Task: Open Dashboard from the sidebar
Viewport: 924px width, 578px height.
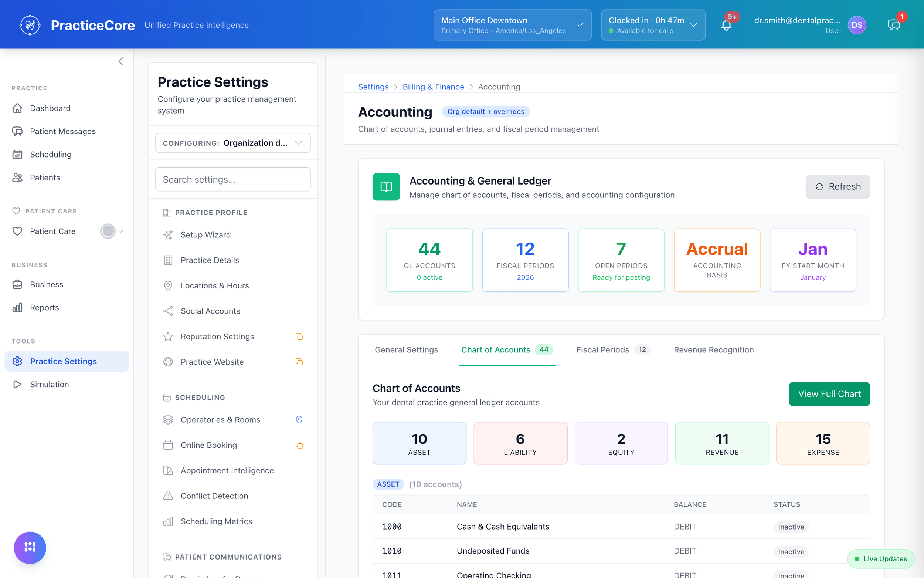Action: [67, 108]
